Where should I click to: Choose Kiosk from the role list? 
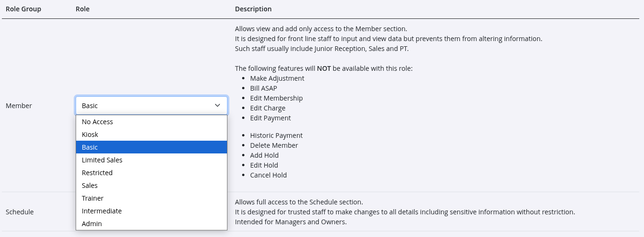pyautogui.click(x=90, y=135)
